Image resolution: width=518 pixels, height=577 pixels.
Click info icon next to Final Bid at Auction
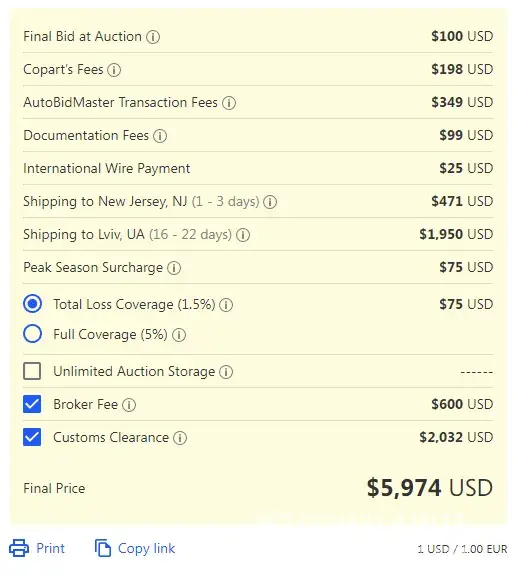tap(153, 37)
